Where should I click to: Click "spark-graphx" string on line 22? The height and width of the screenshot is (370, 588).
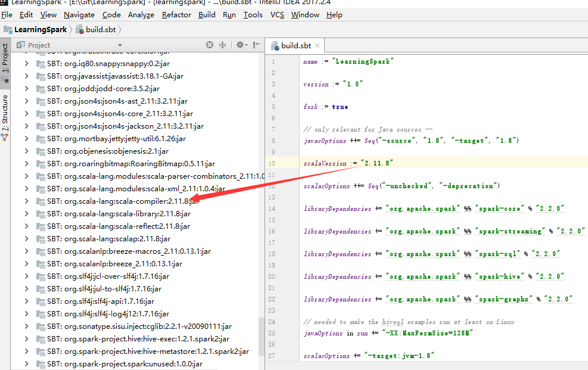click(503, 299)
